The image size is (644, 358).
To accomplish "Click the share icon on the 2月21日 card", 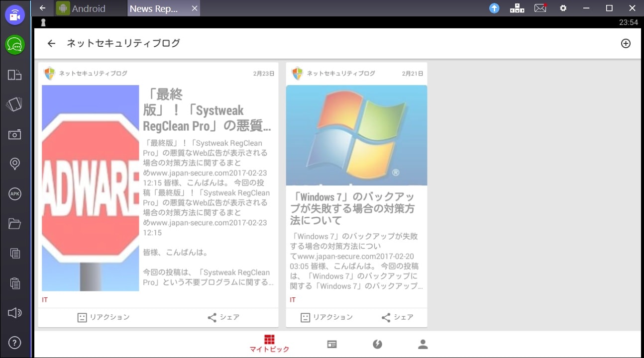I will 386,317.
